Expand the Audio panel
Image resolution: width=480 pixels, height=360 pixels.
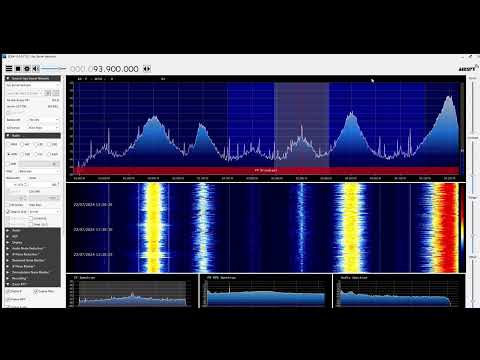pos(33,230)
